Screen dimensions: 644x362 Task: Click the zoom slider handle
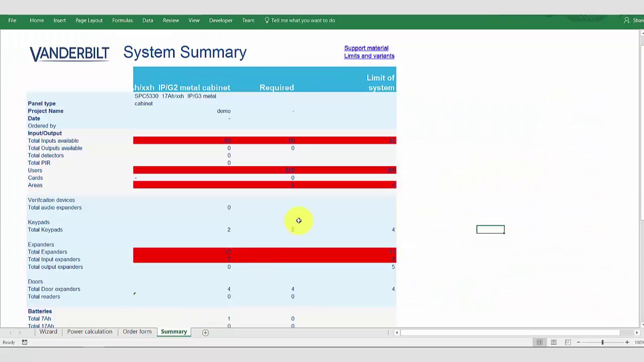point(602,342)
